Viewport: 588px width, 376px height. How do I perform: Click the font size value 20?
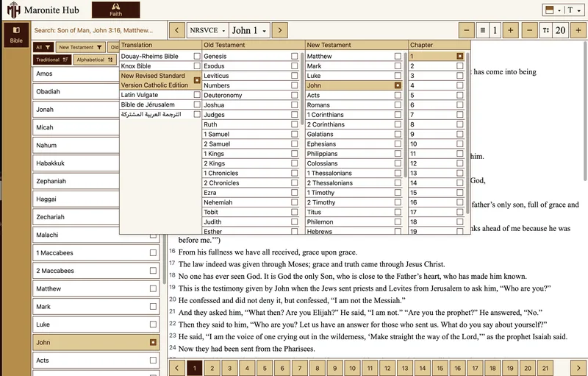tap(560, 30)
